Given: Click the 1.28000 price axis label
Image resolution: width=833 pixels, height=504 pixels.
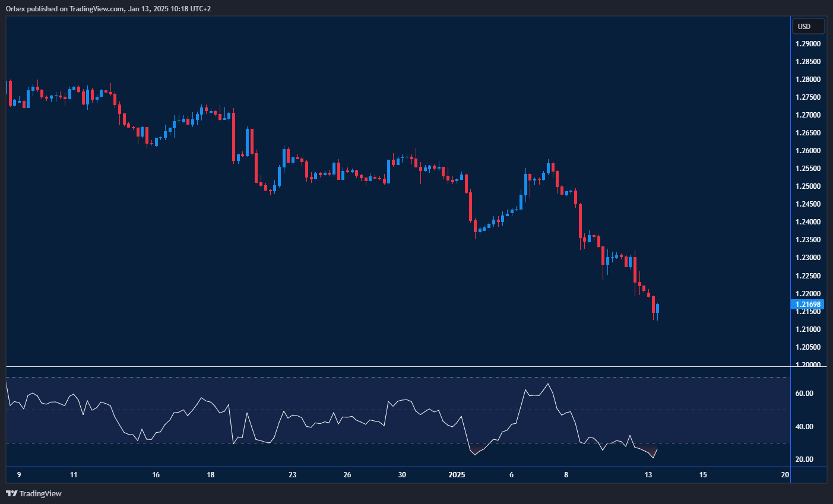Looking at the screenshot, I should click(808, 80).
